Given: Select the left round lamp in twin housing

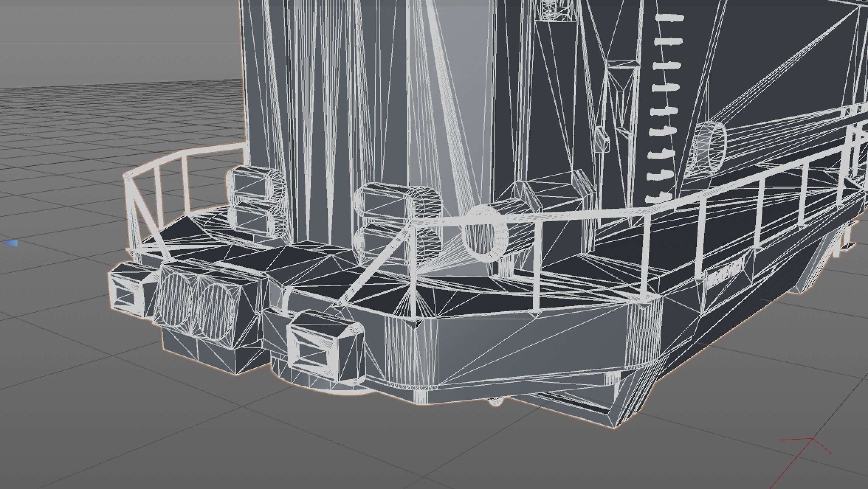Looking at the screenshot, I should click(x=175, y=299).
